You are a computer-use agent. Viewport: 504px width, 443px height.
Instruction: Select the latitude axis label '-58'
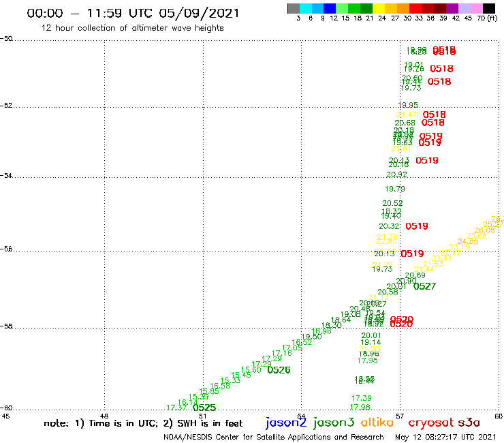click(6, 326)
